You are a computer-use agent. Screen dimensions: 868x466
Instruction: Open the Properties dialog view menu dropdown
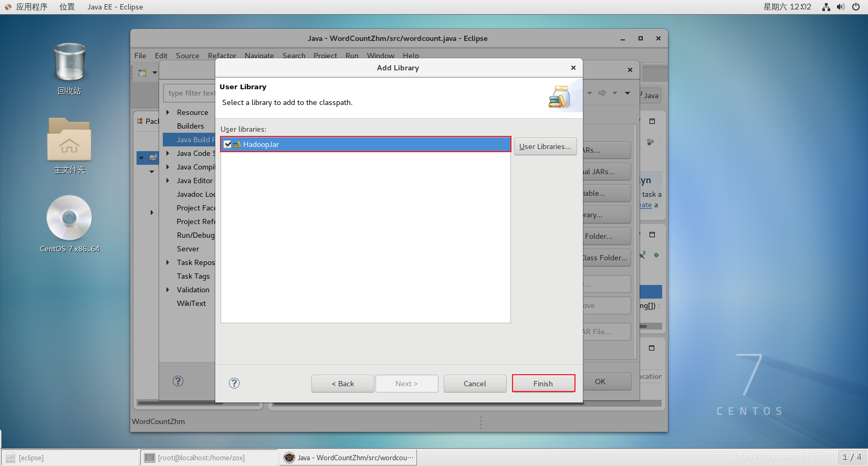628,93
